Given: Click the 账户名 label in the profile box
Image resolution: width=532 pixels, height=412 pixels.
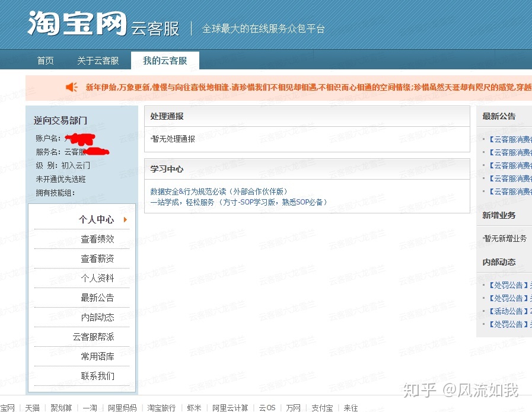Looking at the screenshot, I should pos(49,138).
